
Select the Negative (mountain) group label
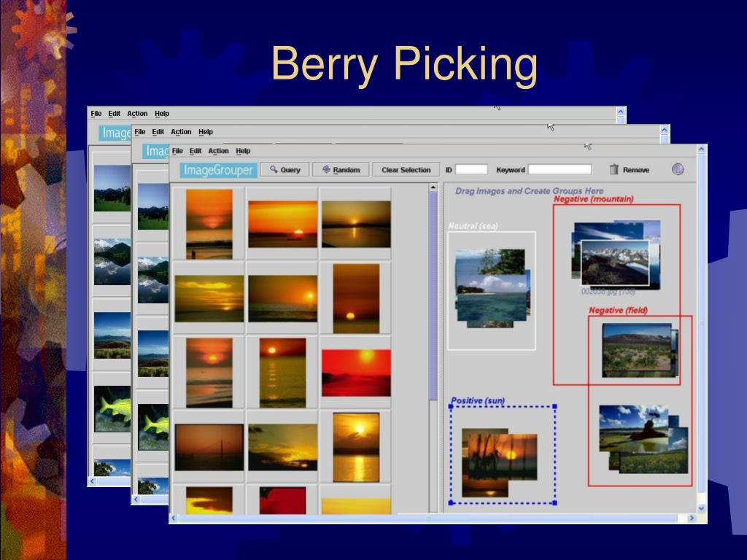coord(593,199)
